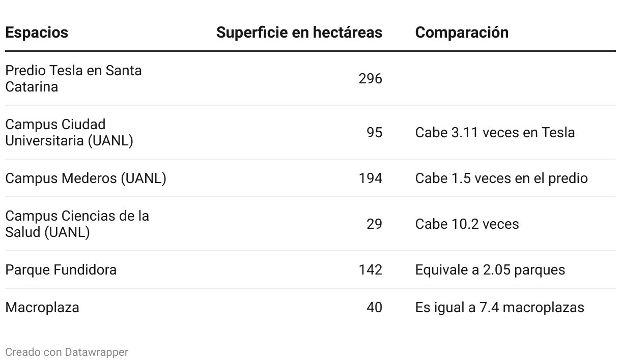
Task: Click text Equivale a 2.05 parques
Action: (490, 269)
